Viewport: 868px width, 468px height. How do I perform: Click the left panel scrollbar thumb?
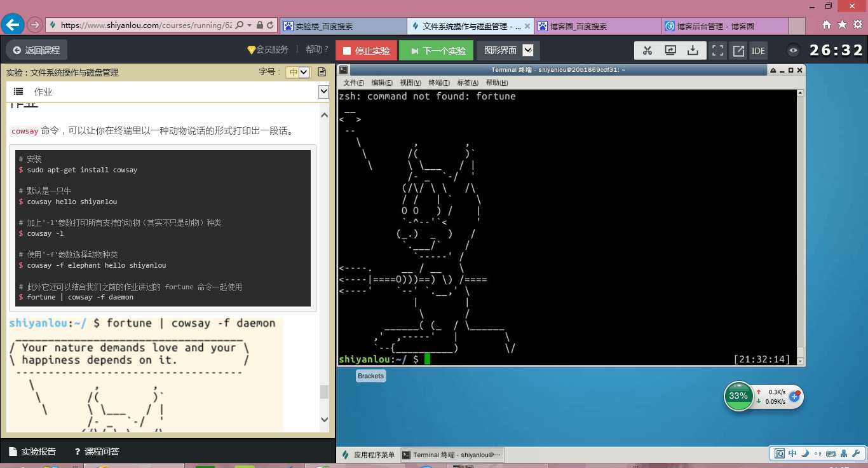pyautogui.click(x=325, y=391)
